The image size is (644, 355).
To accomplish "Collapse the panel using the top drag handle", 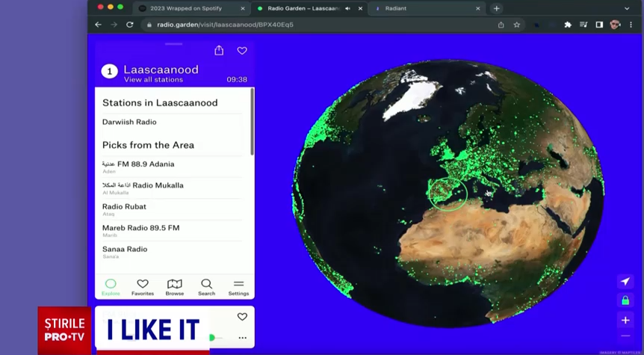I will click(x=174, y=44).
